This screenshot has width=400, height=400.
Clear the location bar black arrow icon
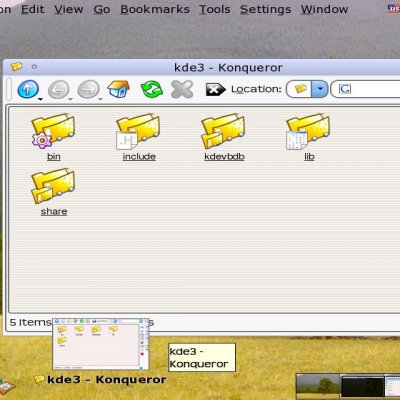215,89
